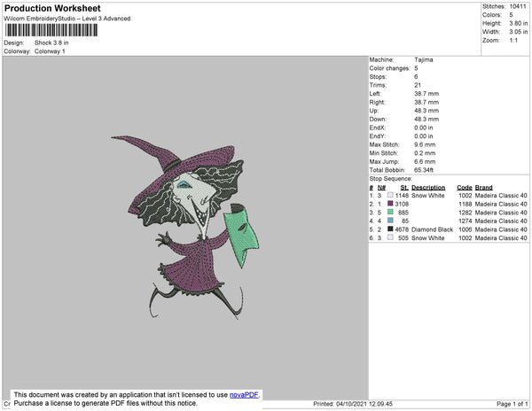Select the total bobbin value '65.34ft'
The width and height of the screenshot is (532, 411).
[424, 170]
